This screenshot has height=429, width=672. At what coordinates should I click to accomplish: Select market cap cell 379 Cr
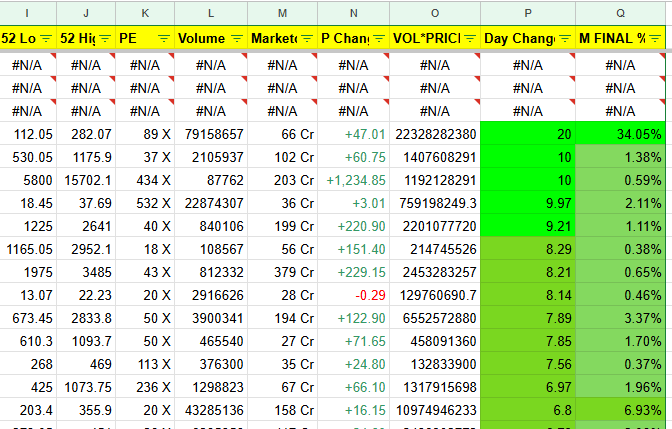tap(283, 272)
